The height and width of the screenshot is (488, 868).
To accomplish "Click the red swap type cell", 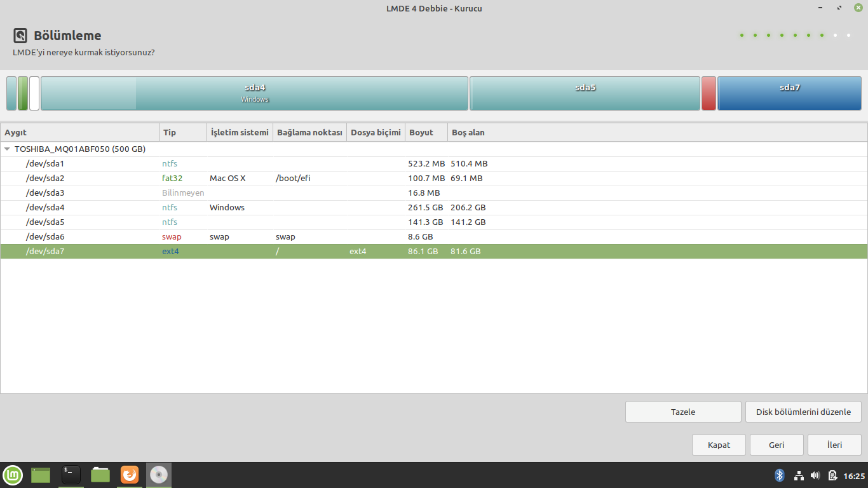I will coord(172,237).
